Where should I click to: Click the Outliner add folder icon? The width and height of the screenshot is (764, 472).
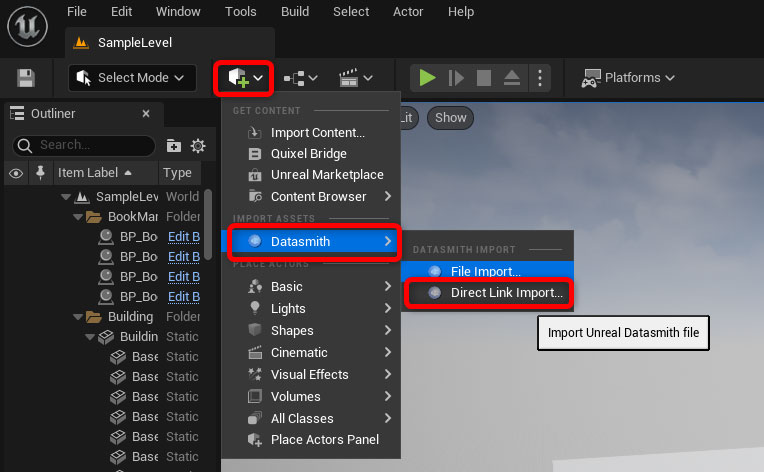click(173, 146)
